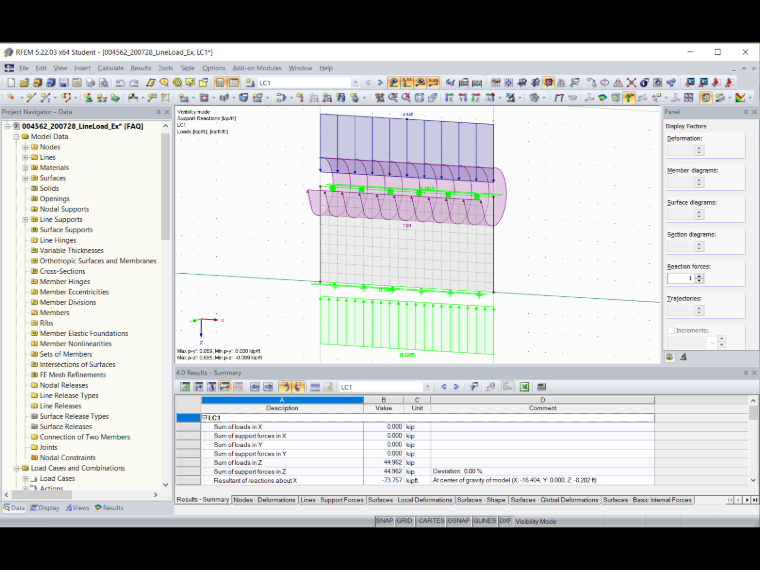Viewport: 760px width, 570px height.
Task: Expand the Surfaces tree node
Action: click(25, 178)
